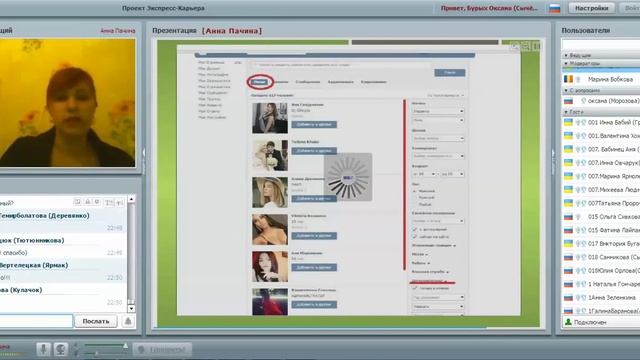
Task: Click the chat message from Вертелецкая (Ярмак)
Action: coord(61,271)
